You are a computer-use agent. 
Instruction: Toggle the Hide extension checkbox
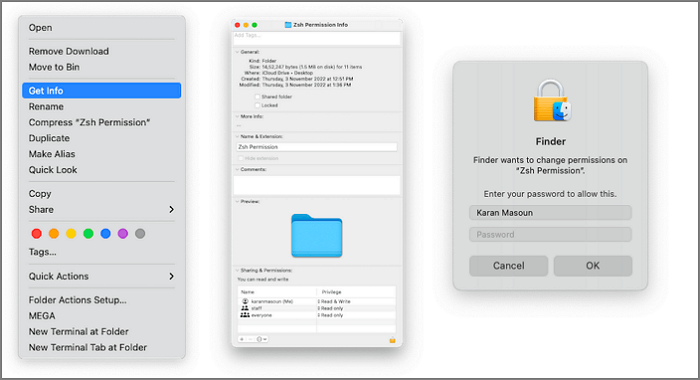[241, 158]
